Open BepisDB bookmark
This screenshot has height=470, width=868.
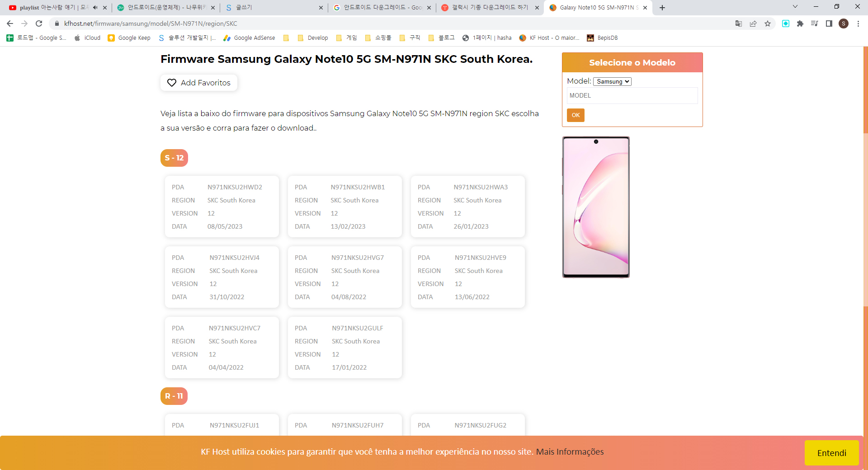pyautogui.click(x=602, y=38)
